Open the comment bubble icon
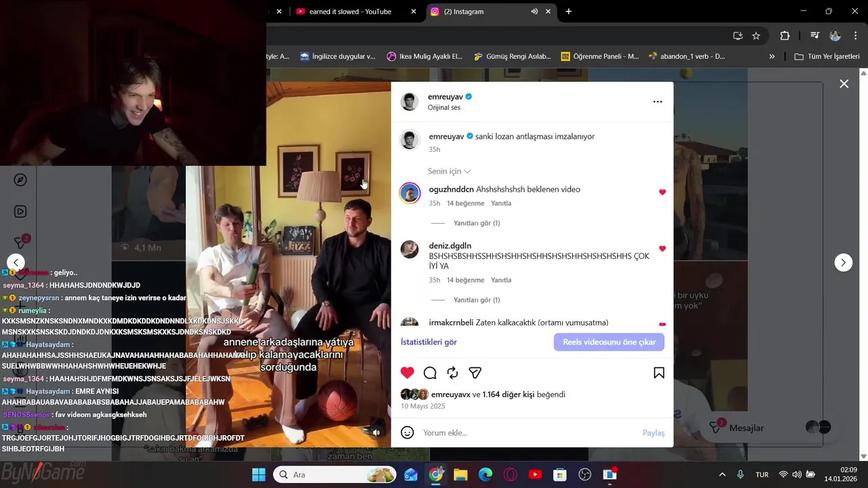This screenshot has height=488, width=868. tap(430, 373)
